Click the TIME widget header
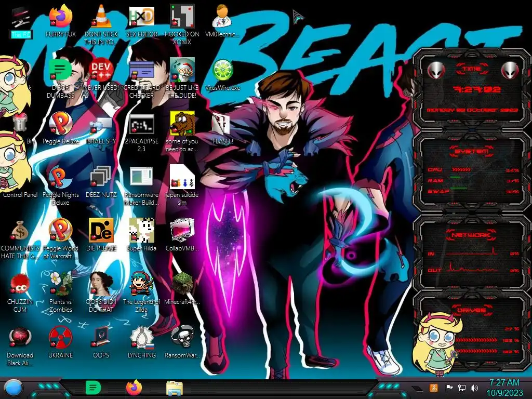 coord(472,69)
